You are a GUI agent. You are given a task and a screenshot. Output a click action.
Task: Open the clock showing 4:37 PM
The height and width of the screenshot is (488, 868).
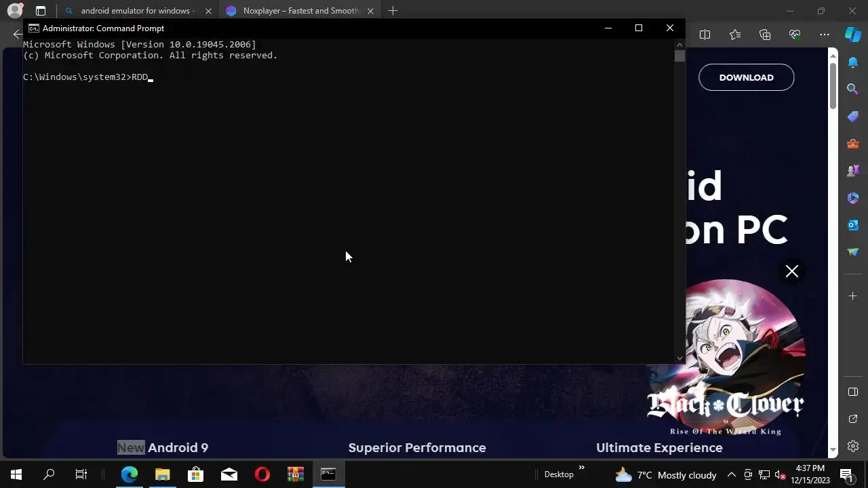coord(810,474)
